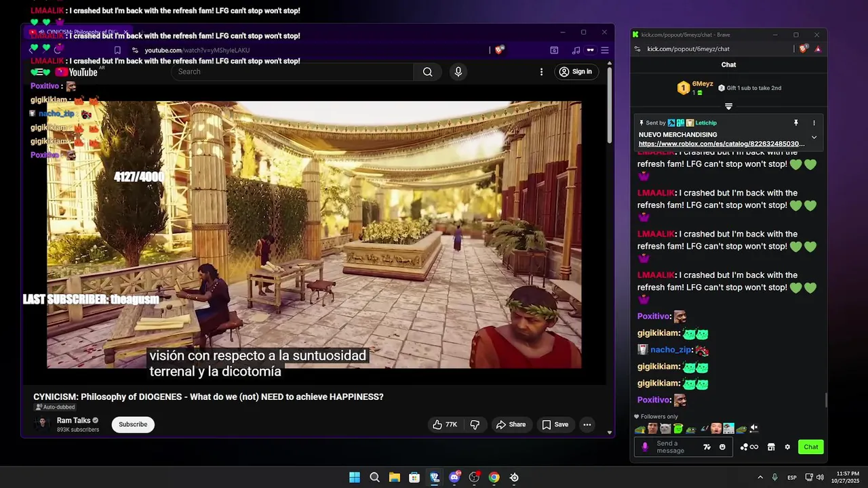Viewport: 868px width, 488px height.
Task: Open the Ram Talks channel avatar
Action: point(42,424)
